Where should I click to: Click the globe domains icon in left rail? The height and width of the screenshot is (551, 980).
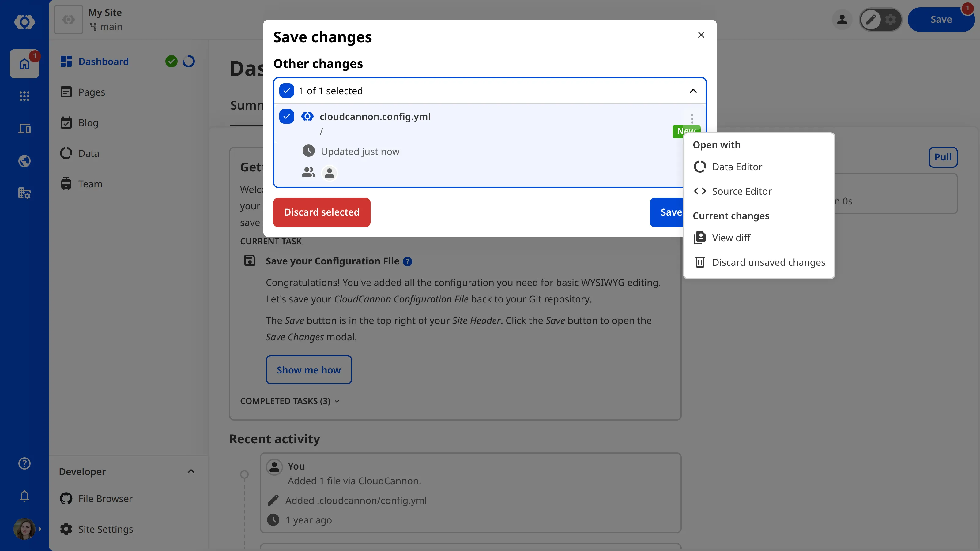(x=24, y=161)
